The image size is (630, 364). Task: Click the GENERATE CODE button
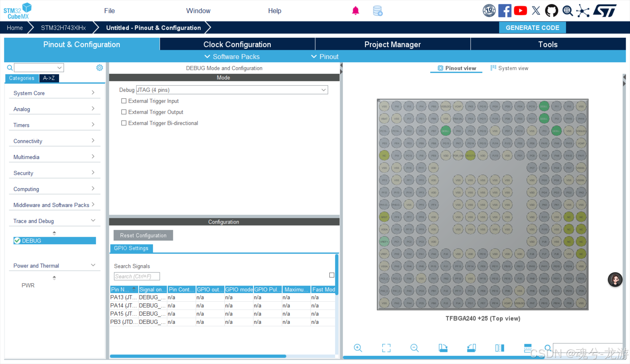click(x=532, y=28)
